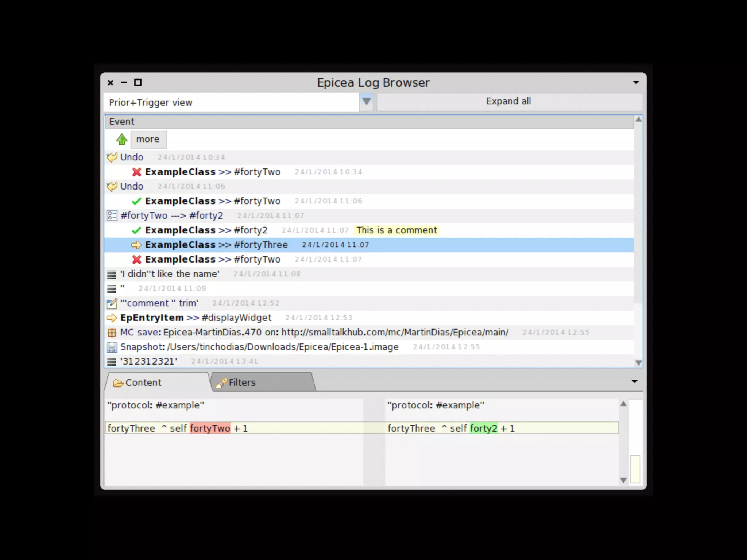Click the more button
747x560 pixels.
(x=148, y=139)
